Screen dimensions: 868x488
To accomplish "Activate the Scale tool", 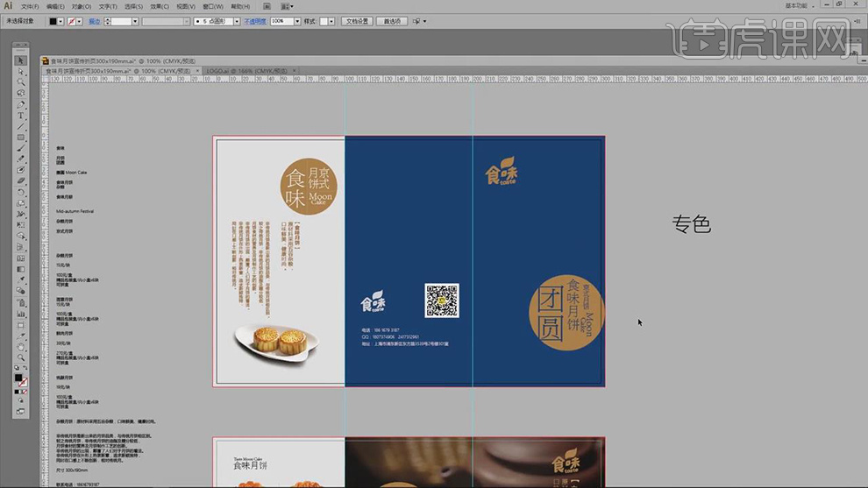I will 20,203.
